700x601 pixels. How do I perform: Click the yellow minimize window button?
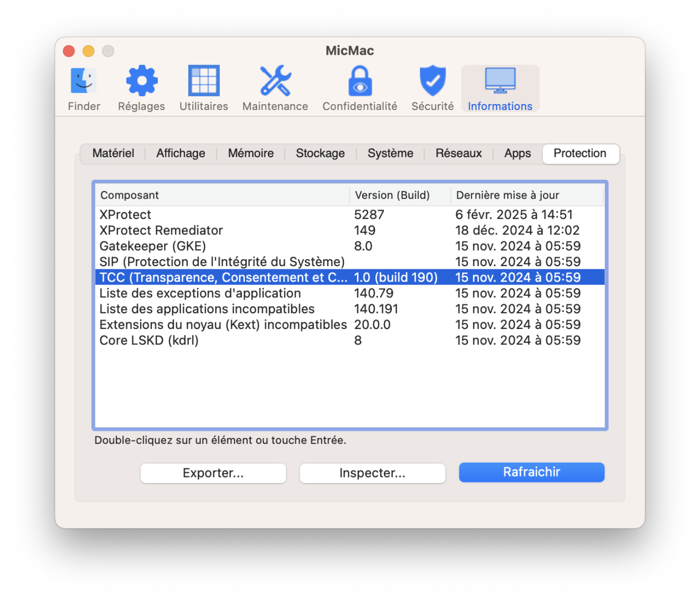pos(88,51)
